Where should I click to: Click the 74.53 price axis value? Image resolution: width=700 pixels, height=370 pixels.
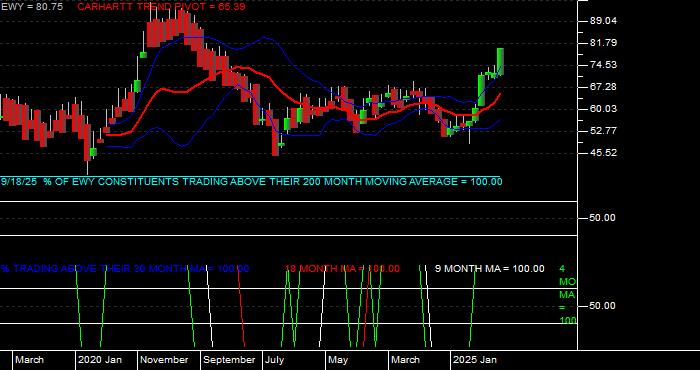click(603, 65)
